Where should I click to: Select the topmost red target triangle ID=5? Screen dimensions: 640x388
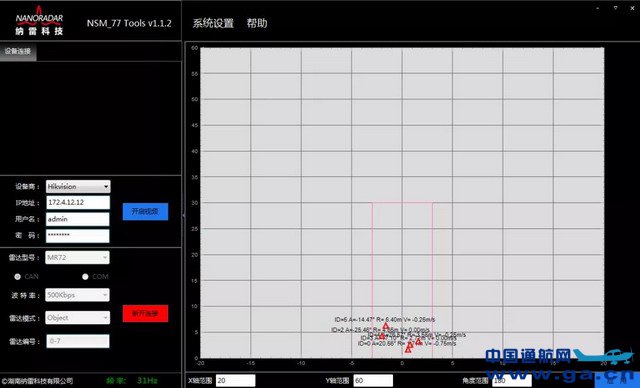[x=386, y=326]
